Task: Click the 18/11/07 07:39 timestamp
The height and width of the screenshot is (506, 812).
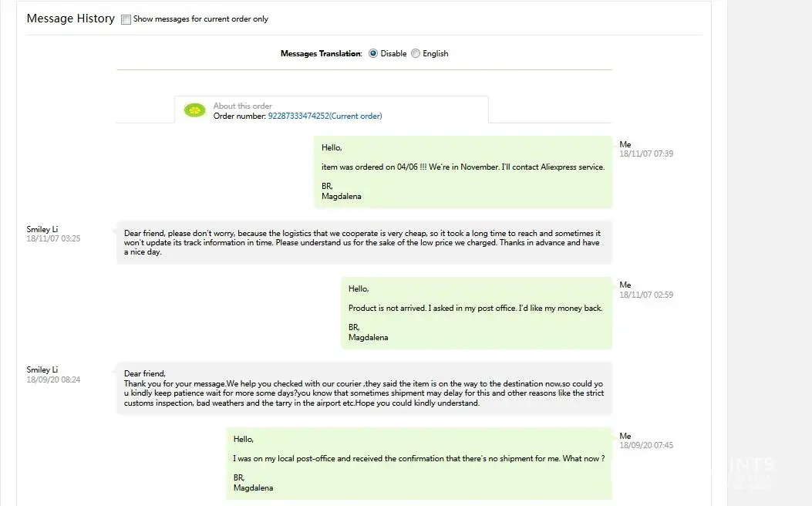Action: pos(646,154)
